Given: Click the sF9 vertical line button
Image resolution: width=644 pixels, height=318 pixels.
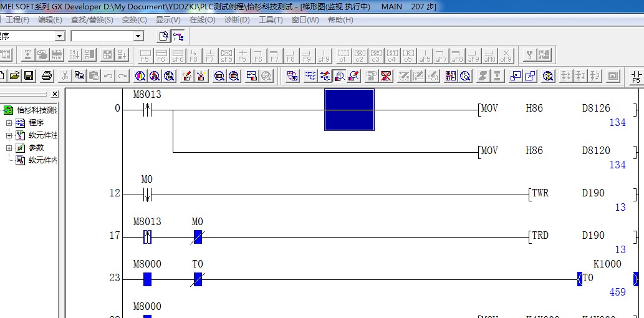Looking at the screenshot, I should 324,56.
